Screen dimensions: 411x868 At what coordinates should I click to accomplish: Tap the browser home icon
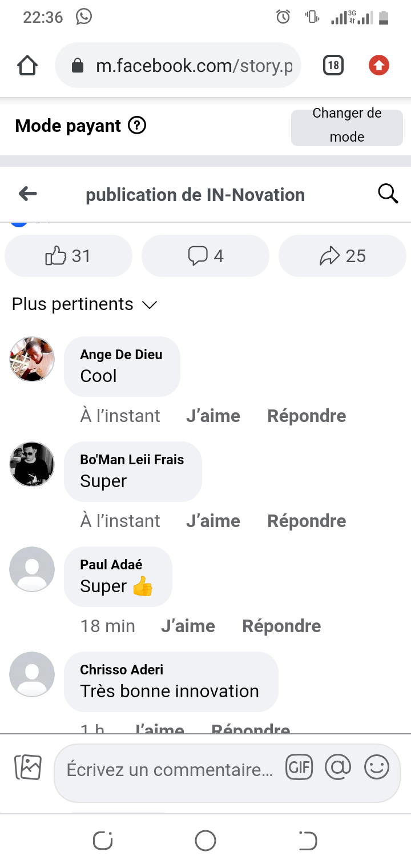click(x=27, y=66)
